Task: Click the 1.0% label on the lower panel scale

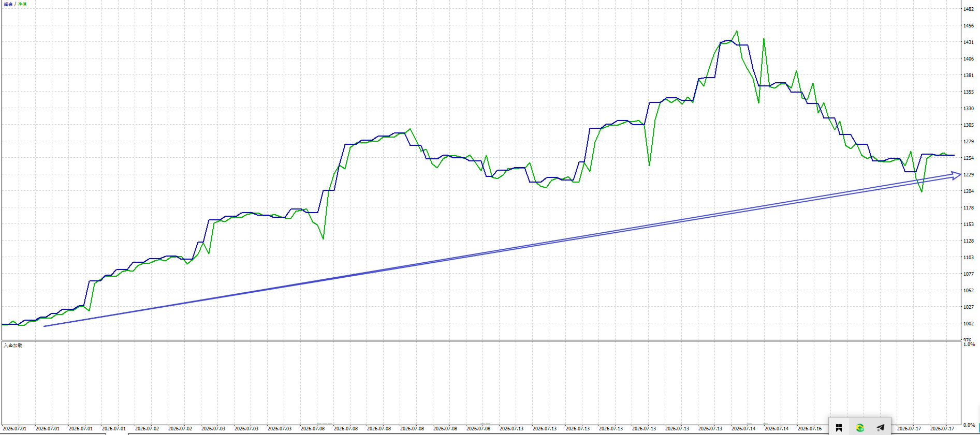Action: 969,344
